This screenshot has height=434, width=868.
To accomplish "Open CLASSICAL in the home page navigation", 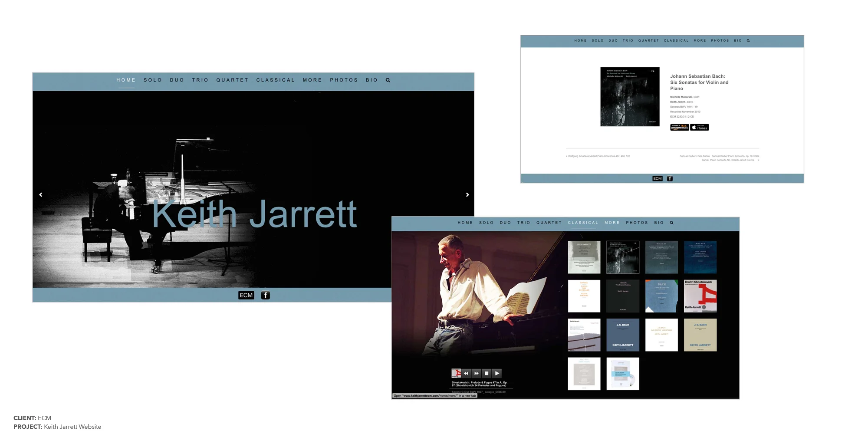I will [276, 80].
